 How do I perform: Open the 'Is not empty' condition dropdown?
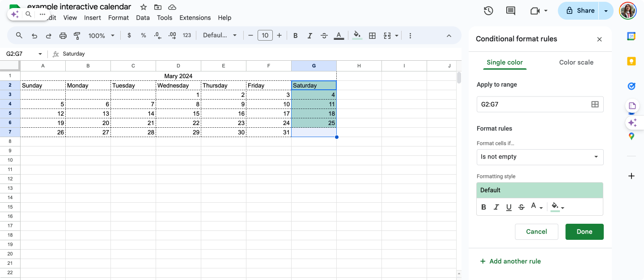click(x=540, y=157)
